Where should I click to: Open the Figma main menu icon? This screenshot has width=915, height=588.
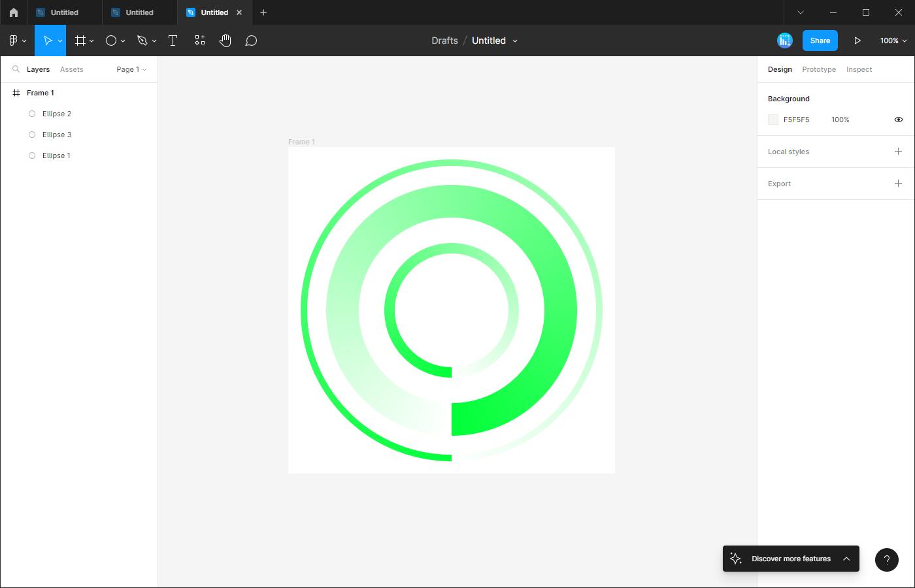coord(13,41)
